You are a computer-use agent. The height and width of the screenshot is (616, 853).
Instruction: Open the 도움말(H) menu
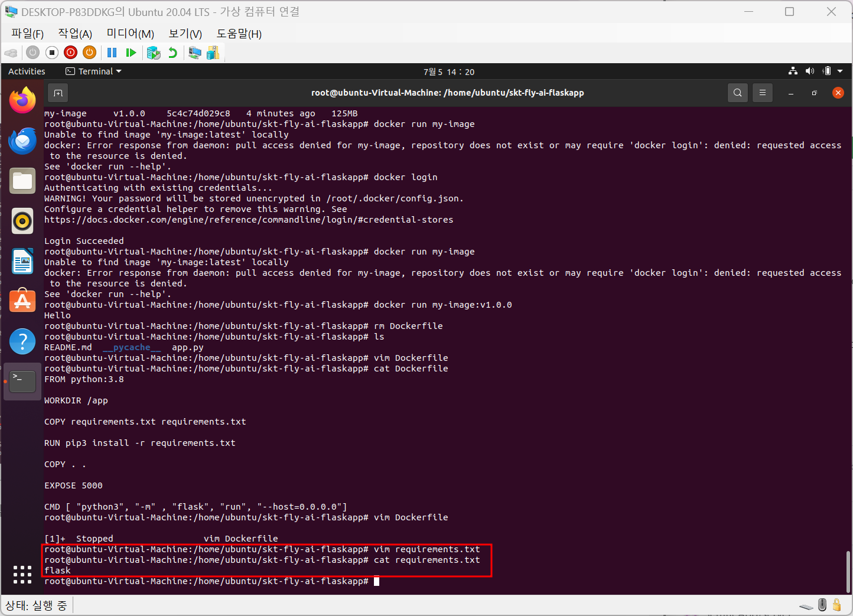pyautogui.click(x=239, y=34)
